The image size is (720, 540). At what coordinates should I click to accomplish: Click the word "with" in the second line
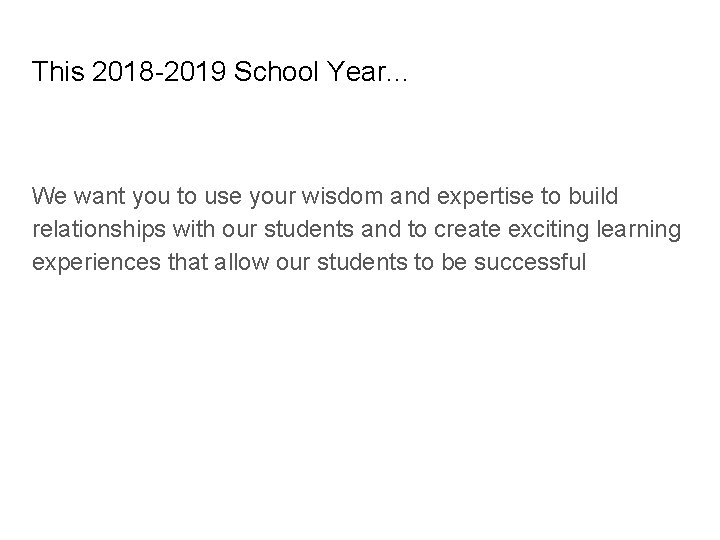pyautogui.click(x=191, y=229)
